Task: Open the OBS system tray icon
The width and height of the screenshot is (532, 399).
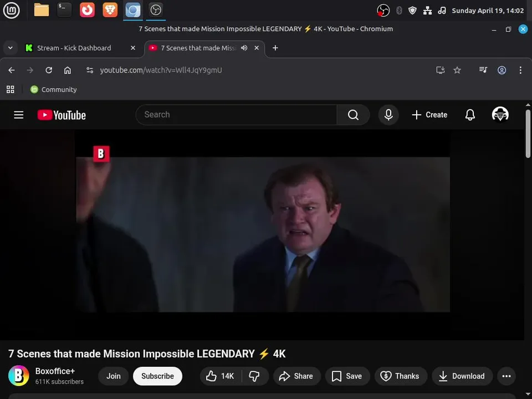Action: (x=383, y=11)
